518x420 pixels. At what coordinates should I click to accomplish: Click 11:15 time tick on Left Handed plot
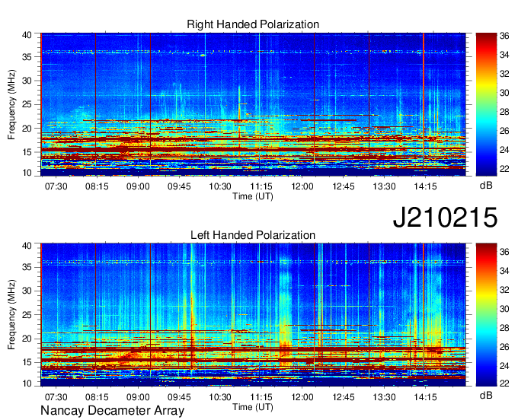tap(261, 397)
